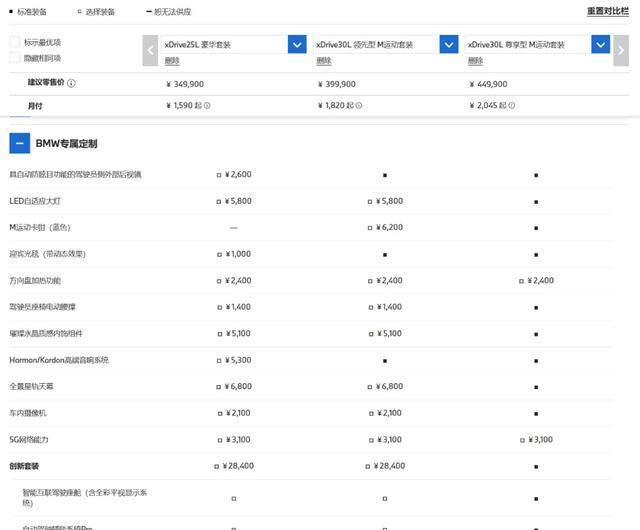This screenshot has width=640, height=530.
Task: Click the ¥5,300 Harman/Kardon option
Action: pos(234,360)
